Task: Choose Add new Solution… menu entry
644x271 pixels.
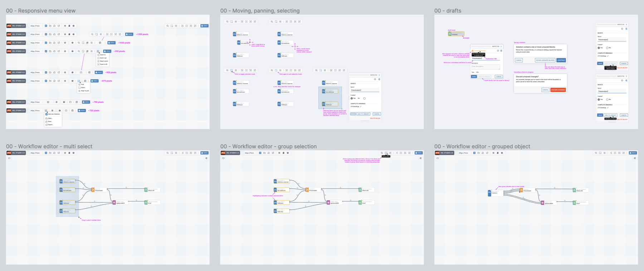Action: click(x=53, y=114)
